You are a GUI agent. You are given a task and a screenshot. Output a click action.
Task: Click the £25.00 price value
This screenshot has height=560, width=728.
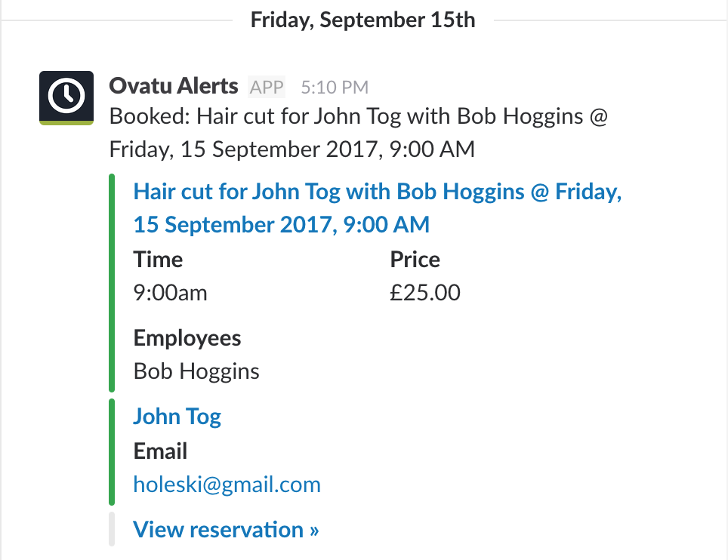[425, 293]
